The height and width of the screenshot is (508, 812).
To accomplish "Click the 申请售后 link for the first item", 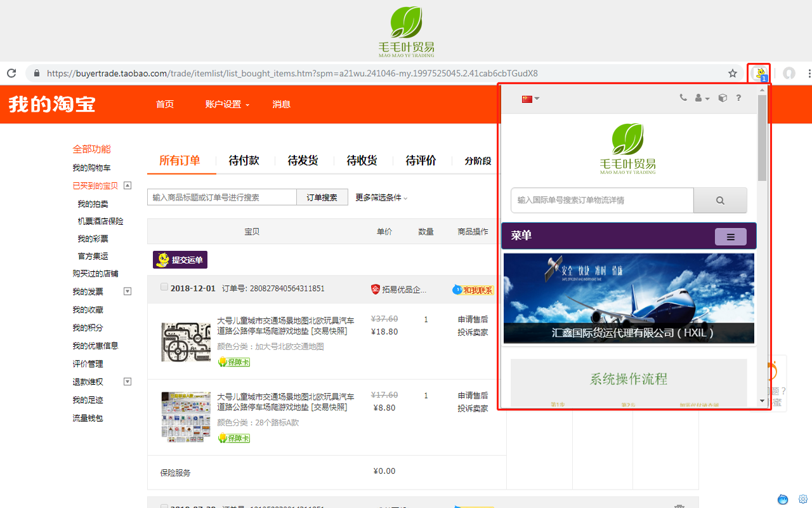I will tap(473, 320).
